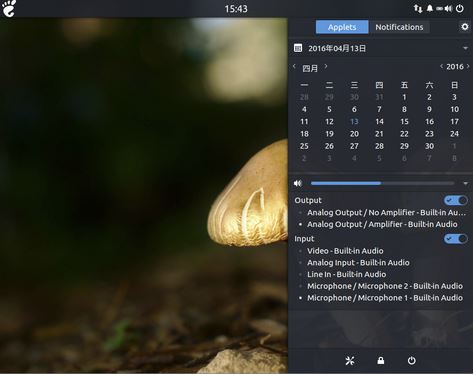Open the notifications bell icon
Image resolution: width=474 pixels, height=375 pixels.
430,8
